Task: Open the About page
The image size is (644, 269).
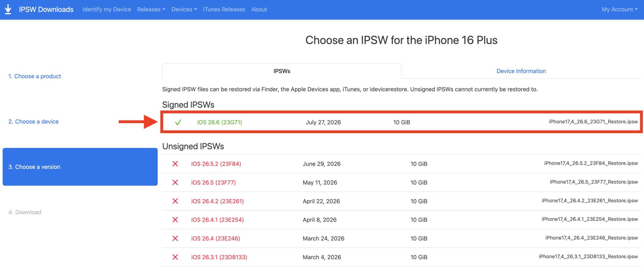Action: click(259, 9)
